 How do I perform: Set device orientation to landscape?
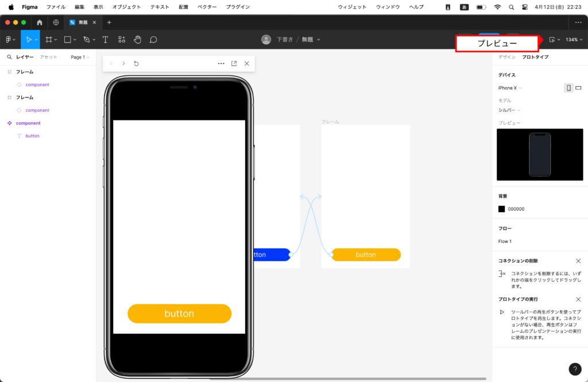[x=578, y=88]
